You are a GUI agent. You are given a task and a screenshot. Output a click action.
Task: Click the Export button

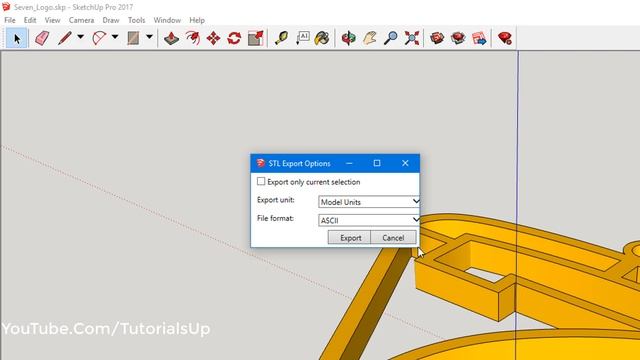point(349,238)
